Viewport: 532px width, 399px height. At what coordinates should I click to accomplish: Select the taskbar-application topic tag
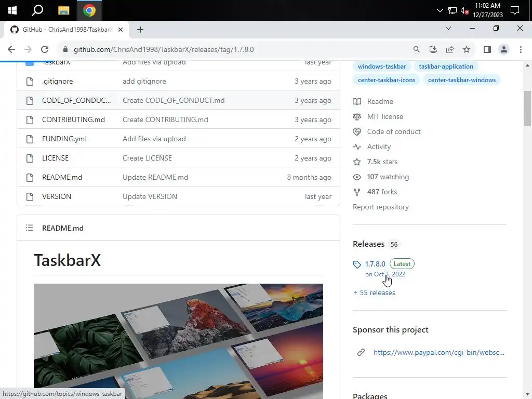[446, 66]
